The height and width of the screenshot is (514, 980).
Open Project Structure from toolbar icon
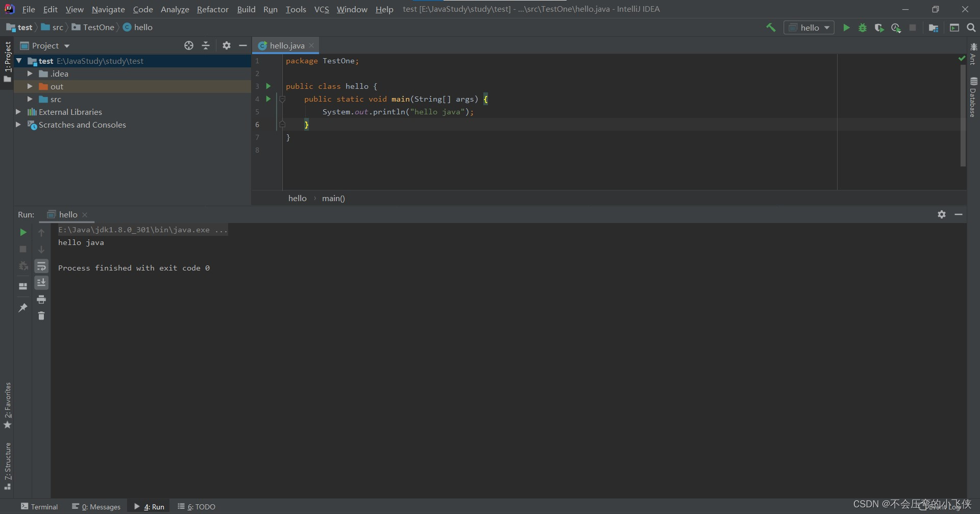pyautogui.click(x=934, y=28)
